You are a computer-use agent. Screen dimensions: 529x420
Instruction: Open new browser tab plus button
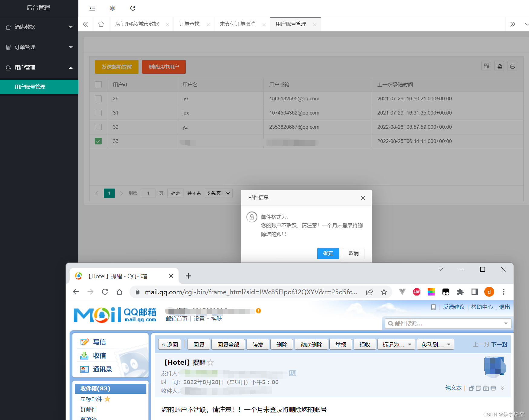point(188,276)
